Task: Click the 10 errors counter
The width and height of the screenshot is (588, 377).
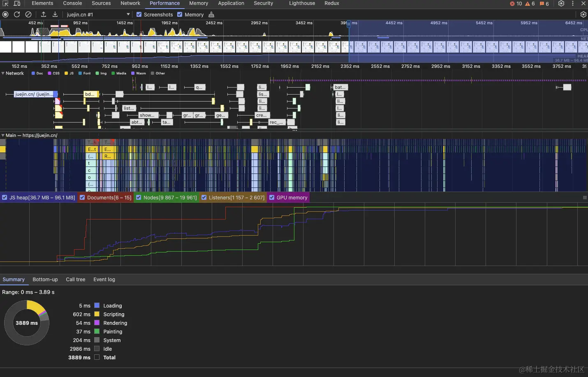Action: pyautogui.click(x=516, y=4)
